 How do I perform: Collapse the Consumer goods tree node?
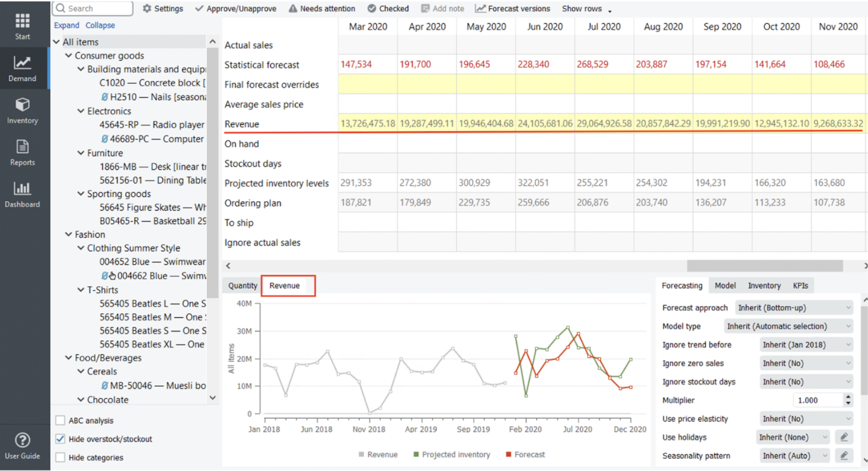[69, 56]
